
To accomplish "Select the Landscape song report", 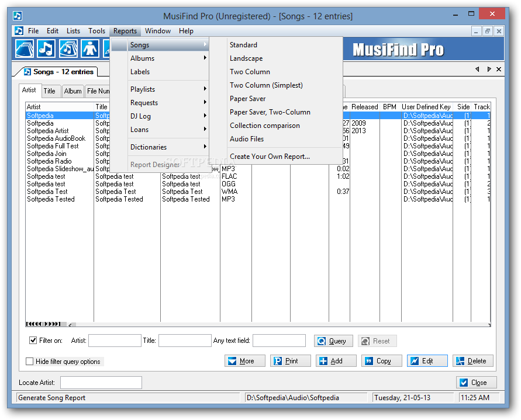I will click(x=246, y=58).
